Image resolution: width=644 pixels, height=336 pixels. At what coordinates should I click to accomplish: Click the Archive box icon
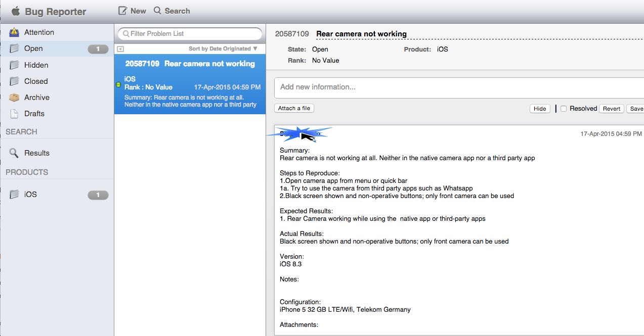(x=15, y=98)
